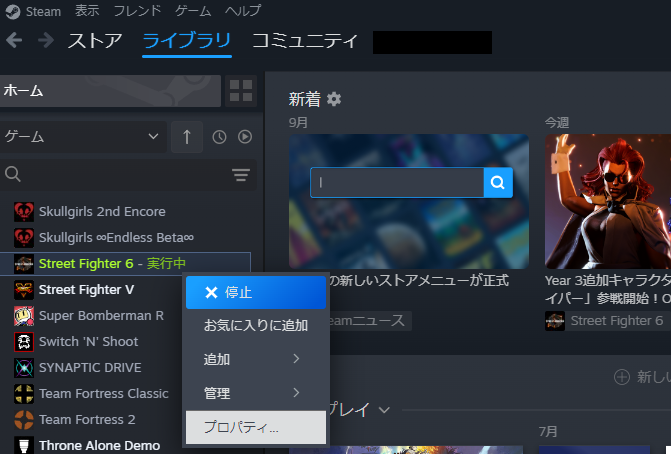Click Street Fighter 6 news tag icon

pyautogui.click(x=555, y=321)
